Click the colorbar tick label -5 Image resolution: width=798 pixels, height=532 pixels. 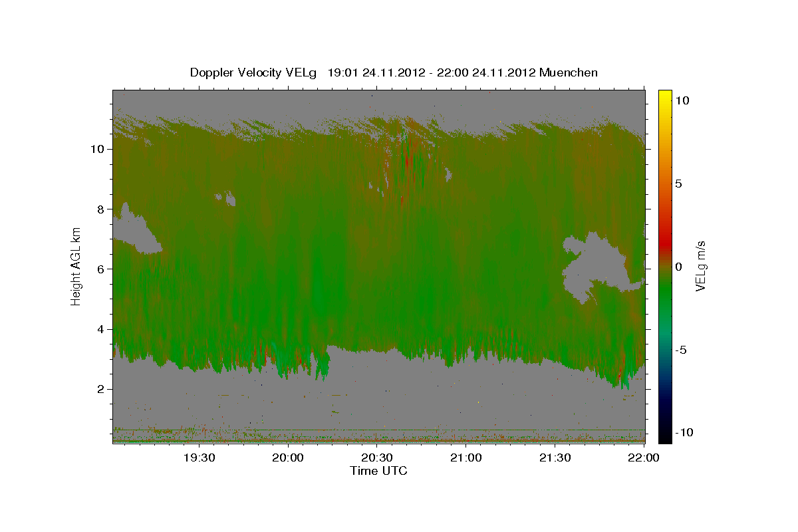point(683,350)
